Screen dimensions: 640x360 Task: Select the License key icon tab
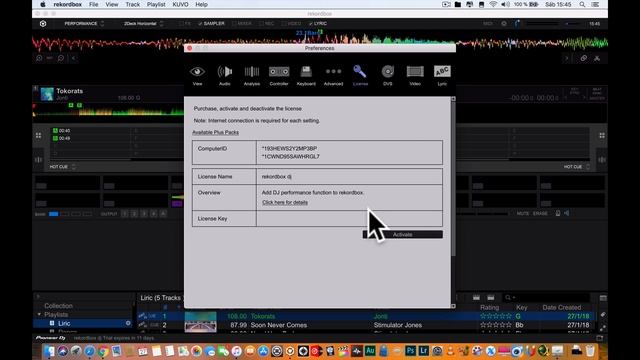point(360,76)
